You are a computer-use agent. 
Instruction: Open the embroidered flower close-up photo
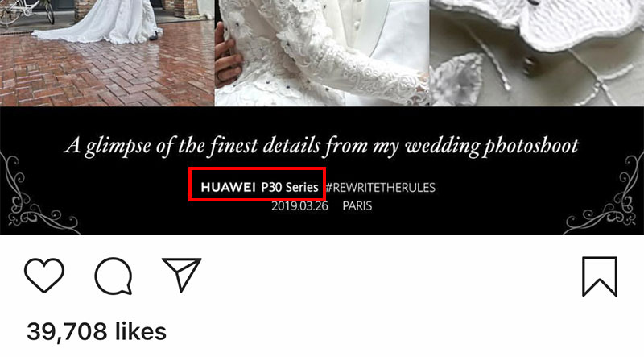[537, 52]
